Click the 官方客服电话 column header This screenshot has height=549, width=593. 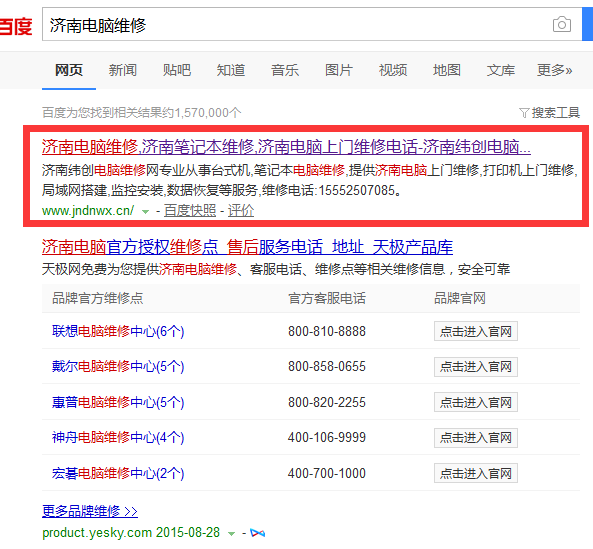[x=327, y=298]
